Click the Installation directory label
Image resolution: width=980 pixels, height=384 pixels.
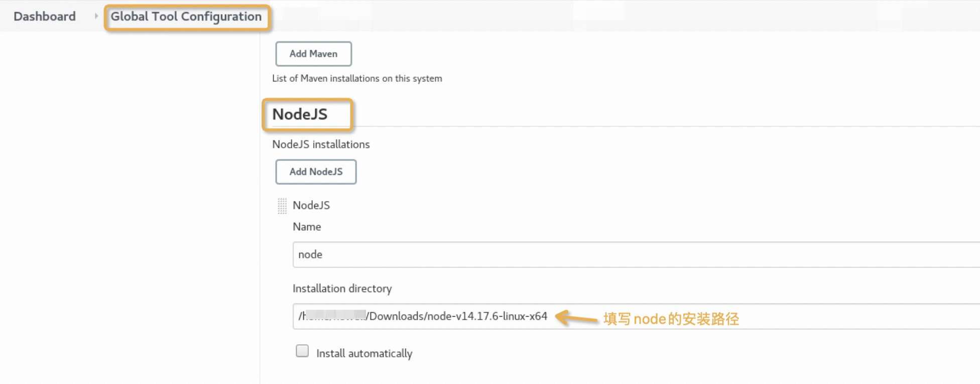tap(342, 289)
